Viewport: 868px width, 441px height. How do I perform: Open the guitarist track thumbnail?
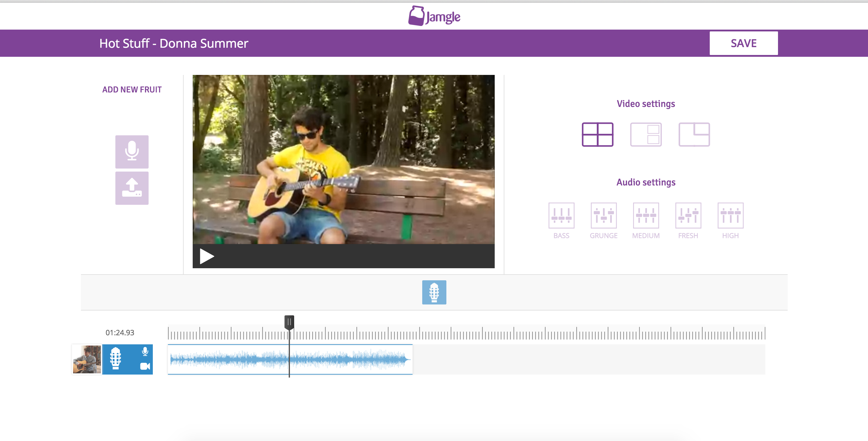point(87,359)
